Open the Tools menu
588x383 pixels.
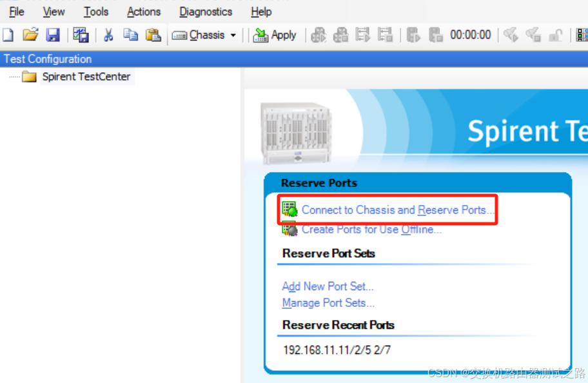(96, 12)
